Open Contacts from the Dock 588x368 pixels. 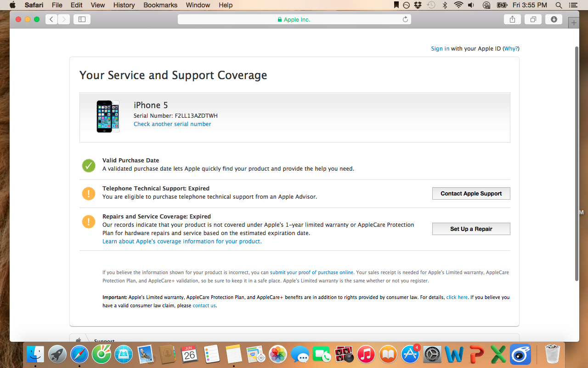[x=168, y=355]
